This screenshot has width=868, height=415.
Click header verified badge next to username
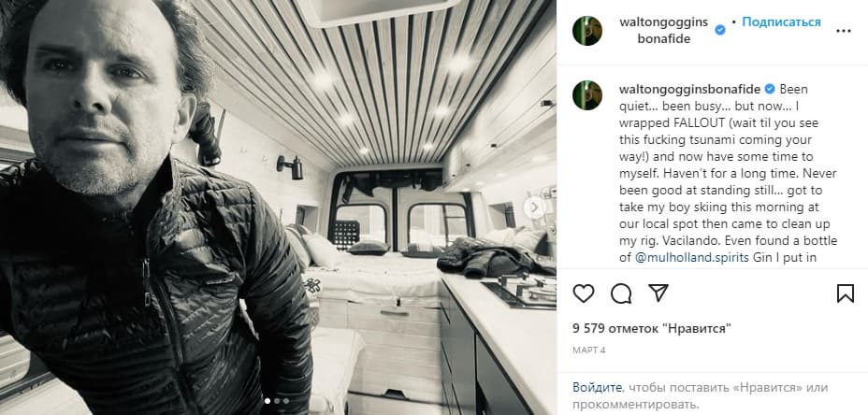(720, 31)
